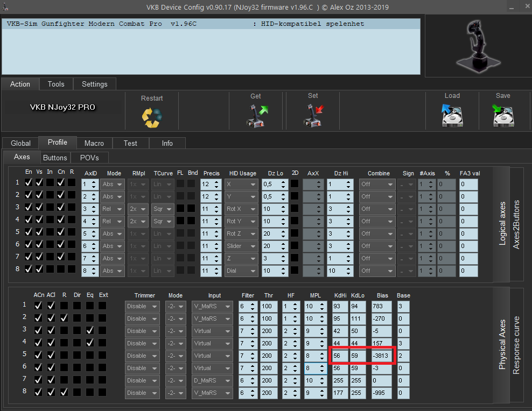
Task: Select the VKB-Sim Gunfighter device row
Action: (x=211, y=24)
